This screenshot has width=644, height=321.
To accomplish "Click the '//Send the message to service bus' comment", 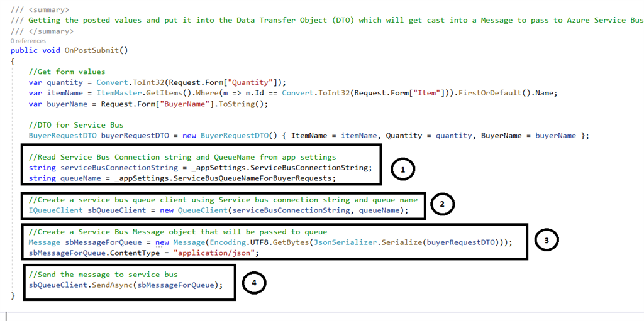I will (x=103, y=275).
